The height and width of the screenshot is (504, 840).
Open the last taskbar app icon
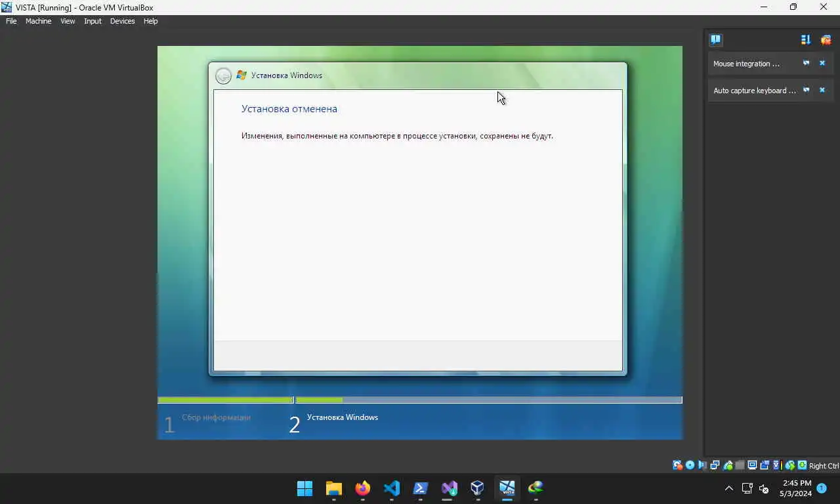click(536, 488)
